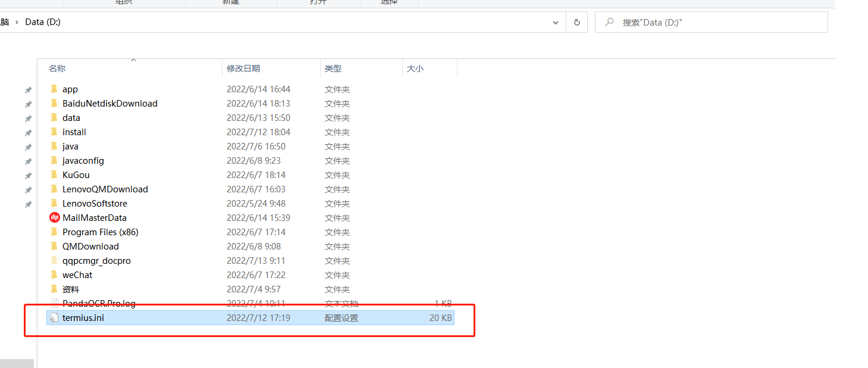This screenshot has height=368, width=868.
Task: Open the address bar history dropdown
Action: 555,21
